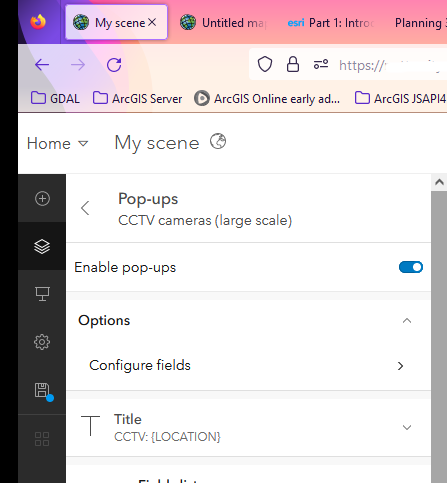This screenshot has height=483, width=447.
Task: Open the ArcGIS Server bookmark folder
Action: click(x=137, y=99)
